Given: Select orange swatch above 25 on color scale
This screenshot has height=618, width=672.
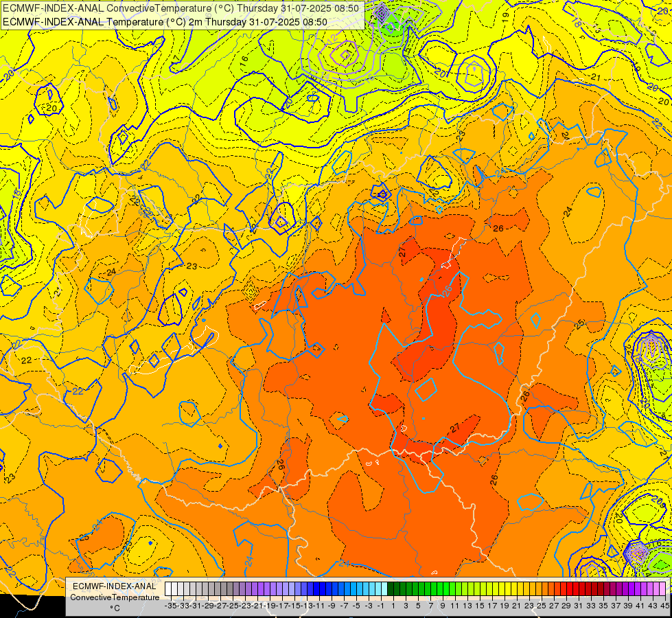Looking at the screenshot, I should 539,588.
